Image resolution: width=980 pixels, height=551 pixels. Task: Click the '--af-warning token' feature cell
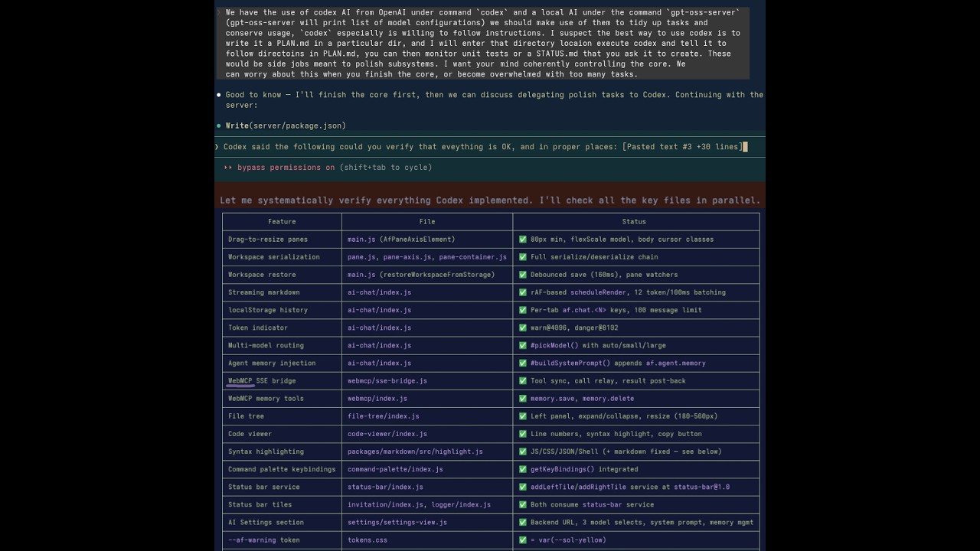pos(282,540)
